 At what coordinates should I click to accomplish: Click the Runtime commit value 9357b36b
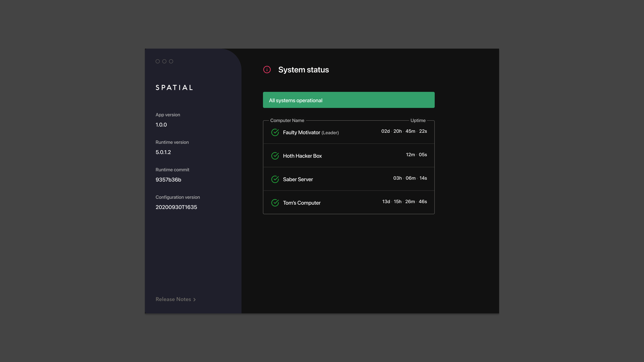tap(168, 180)
